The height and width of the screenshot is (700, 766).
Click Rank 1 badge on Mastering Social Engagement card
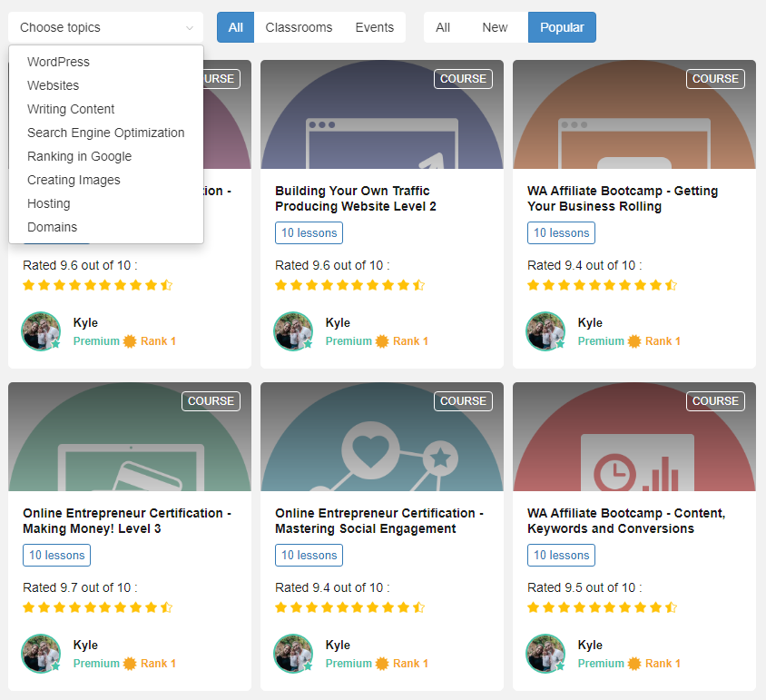click(402, 664)
